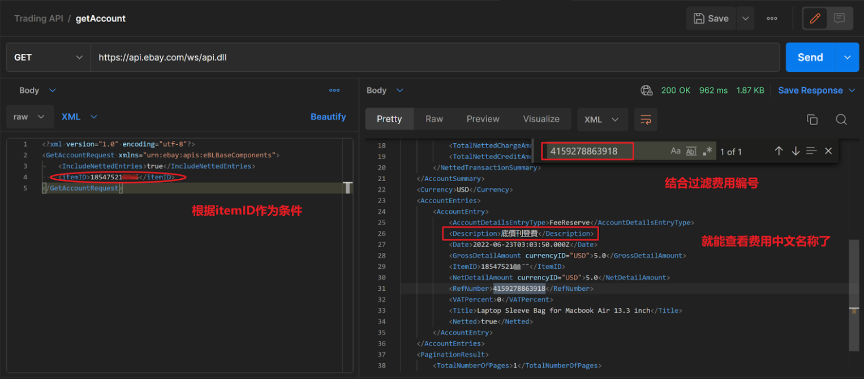Open the response XML format dropdown

[602, 119]
